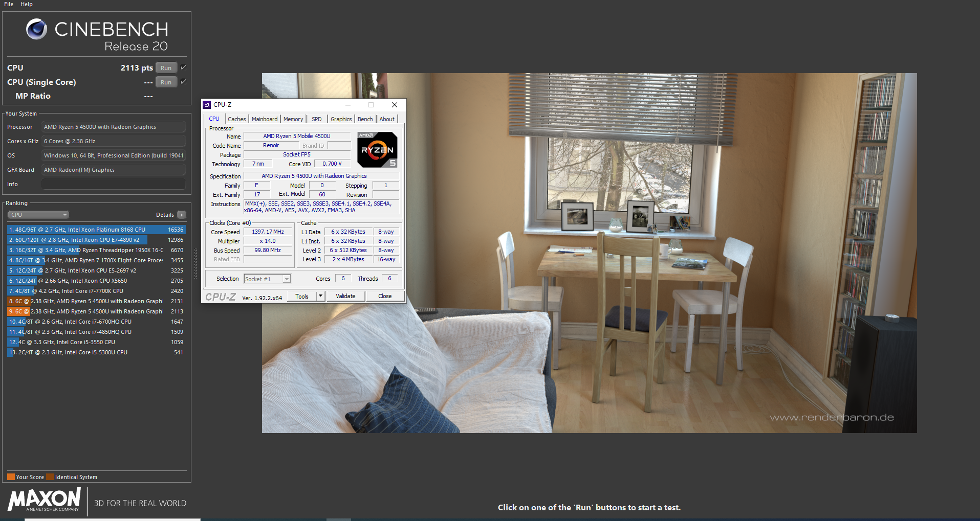Run the CPU (Single Core) benchmark
This screenshot has height=521, width=980.
tap(166, 82)
